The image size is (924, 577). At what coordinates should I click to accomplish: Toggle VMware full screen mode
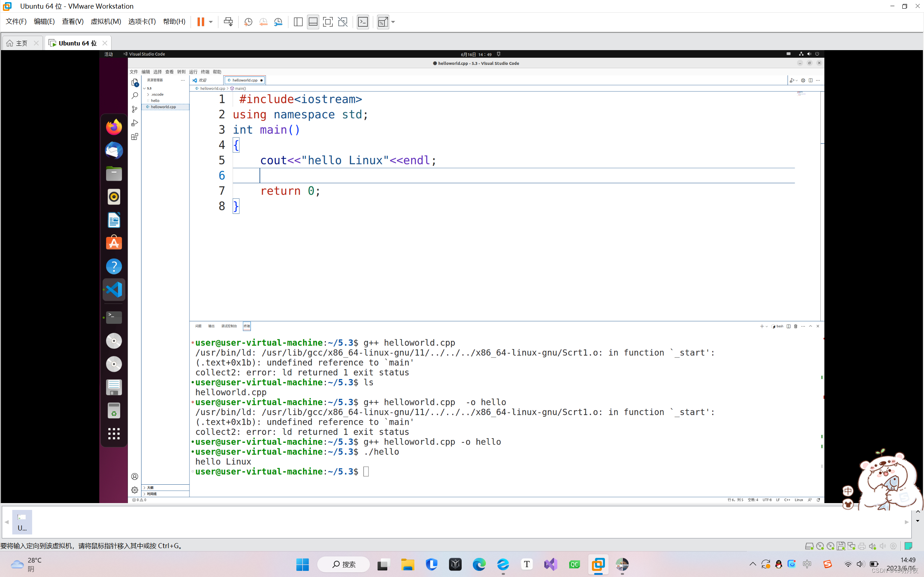click(x=328, y=22)
